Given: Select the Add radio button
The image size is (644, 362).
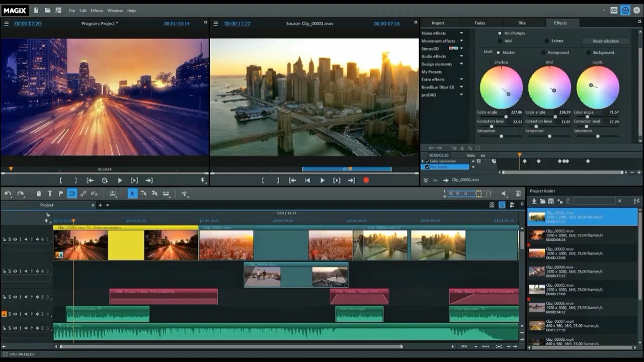Looking at the screenshot, I should point(500,41).
